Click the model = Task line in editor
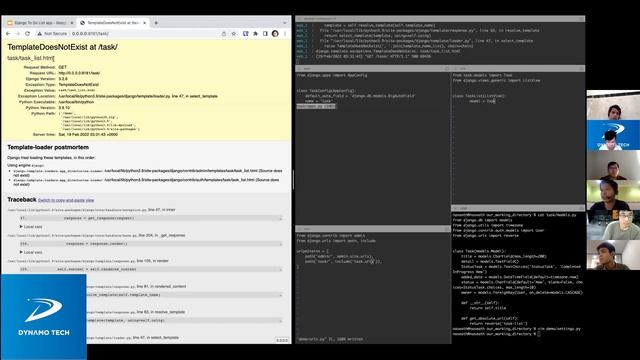Image resolution: width=640 pixels, height=360 pixels. (x=482, y=101)
